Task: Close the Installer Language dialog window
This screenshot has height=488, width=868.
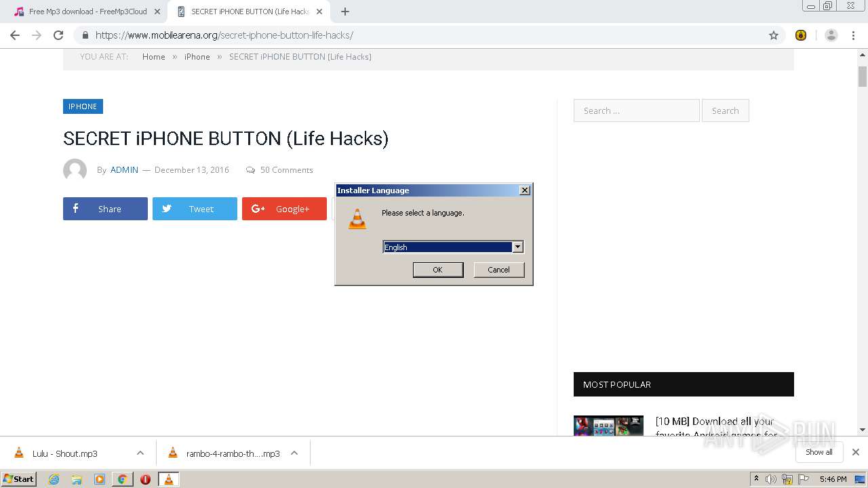Action: click(x=525, y=190)
